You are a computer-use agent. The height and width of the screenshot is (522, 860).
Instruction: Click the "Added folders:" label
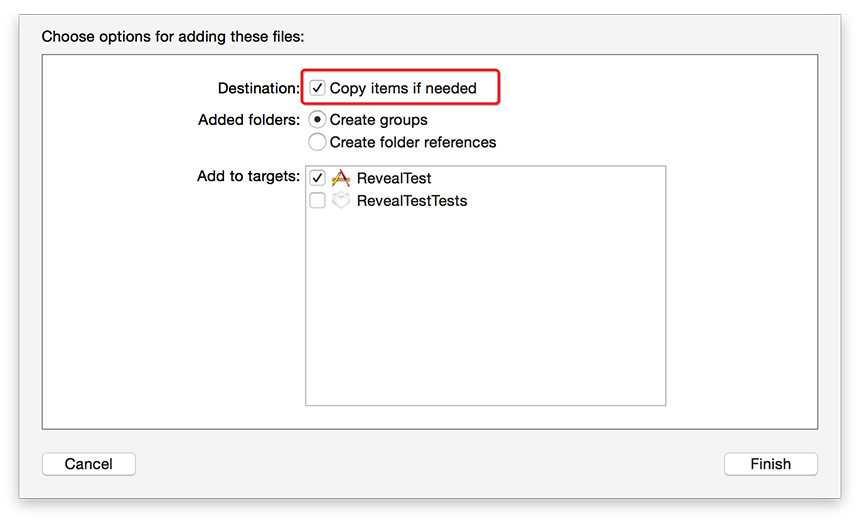pos(249,120)
